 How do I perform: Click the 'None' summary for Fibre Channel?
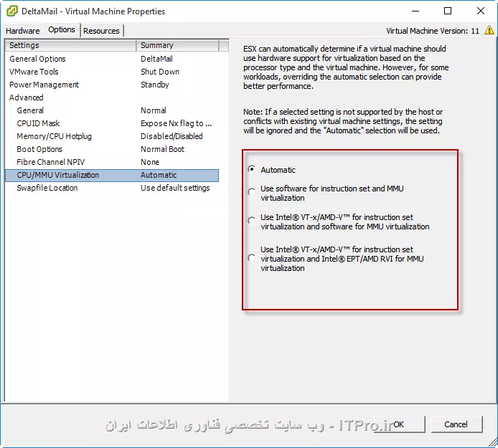coord(150,162)
